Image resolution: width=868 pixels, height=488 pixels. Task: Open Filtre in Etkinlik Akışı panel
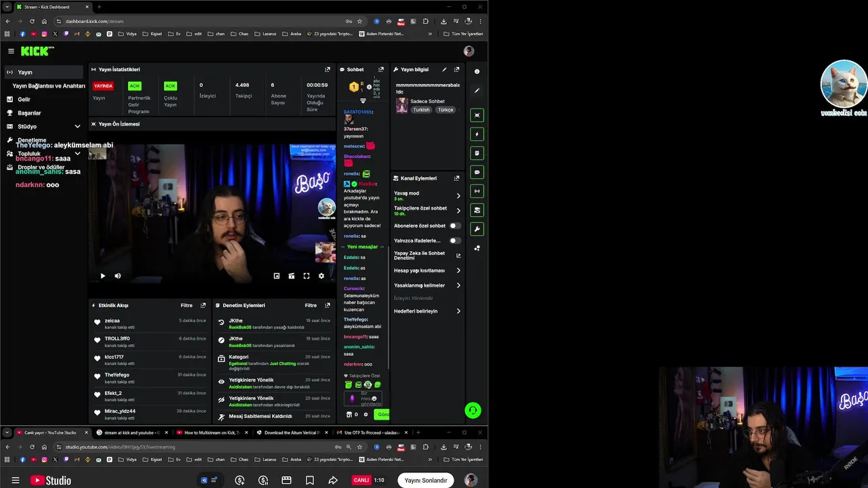186,305
